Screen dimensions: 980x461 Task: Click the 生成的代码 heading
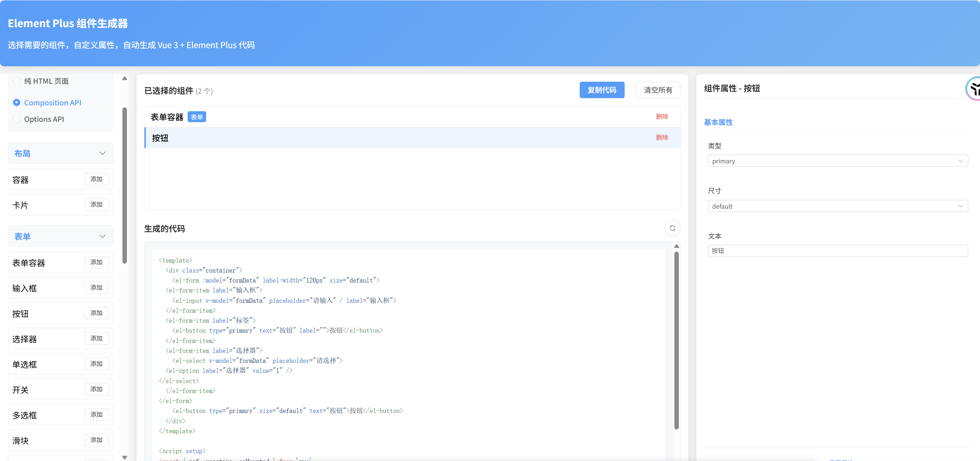coord(164,229)
